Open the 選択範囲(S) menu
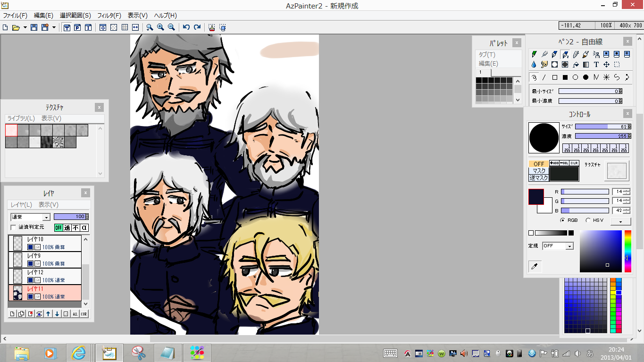 (75, 16)
